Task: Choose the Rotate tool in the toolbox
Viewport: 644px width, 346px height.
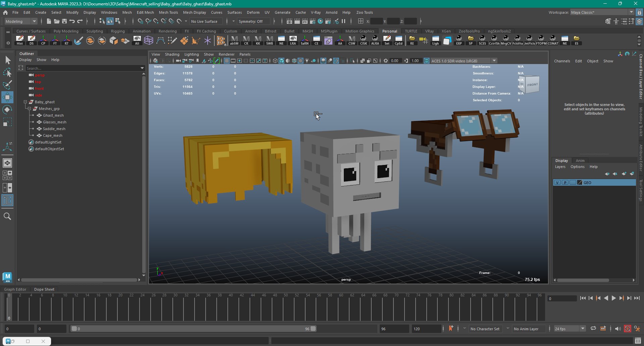Action: pyautogui.click(x=7, y=110)
